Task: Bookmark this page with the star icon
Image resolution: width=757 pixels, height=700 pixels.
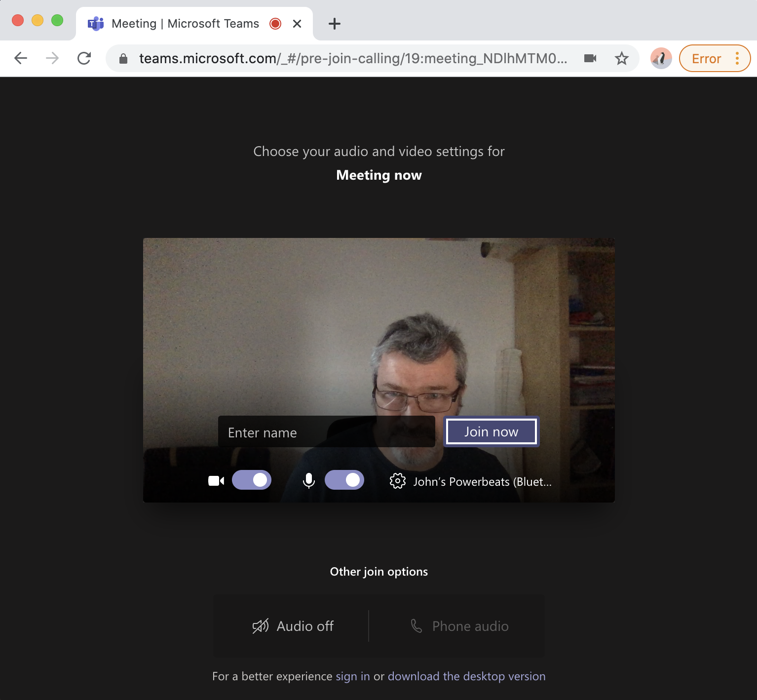Action: point(621,59)
